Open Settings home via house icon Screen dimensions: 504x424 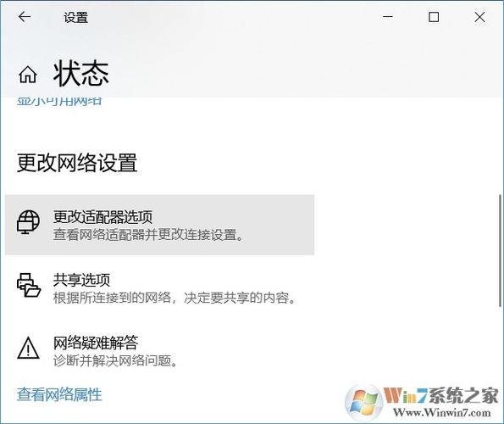coord(28,75)
